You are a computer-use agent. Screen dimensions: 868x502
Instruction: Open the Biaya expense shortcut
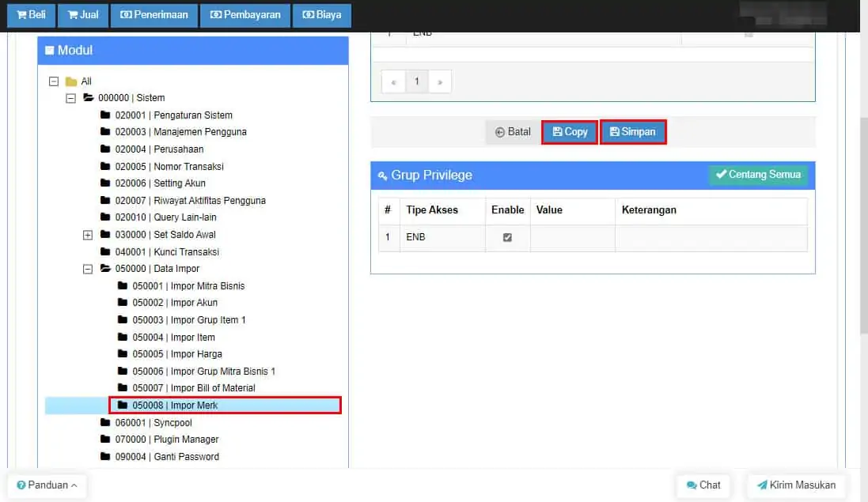pyautogui.click(x=321, y=15)
